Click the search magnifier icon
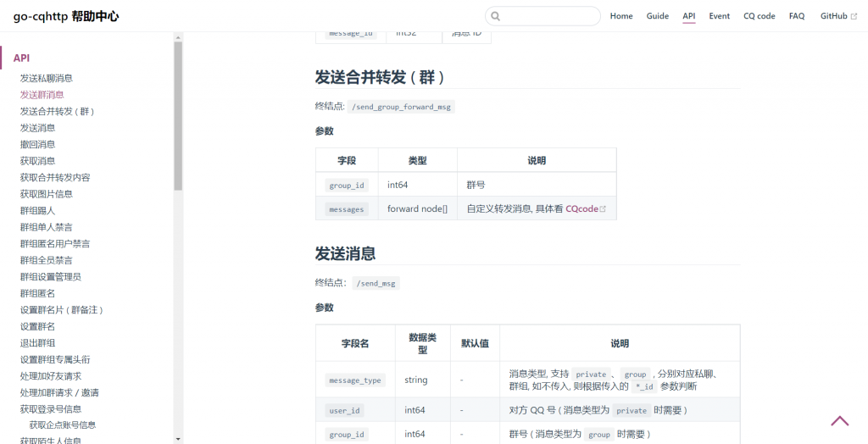This screenshot has height=444, width=868. [x=496, y=16]
